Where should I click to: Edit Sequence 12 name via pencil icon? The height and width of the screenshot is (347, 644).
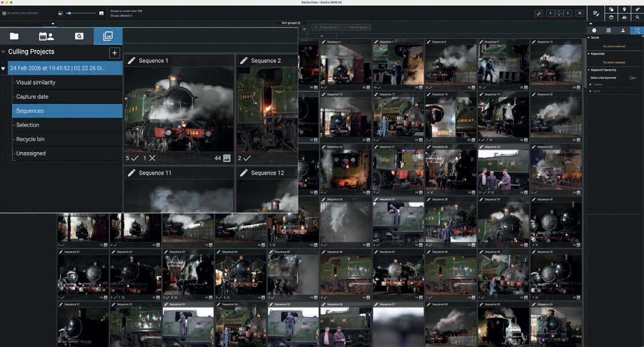[244, 173]
